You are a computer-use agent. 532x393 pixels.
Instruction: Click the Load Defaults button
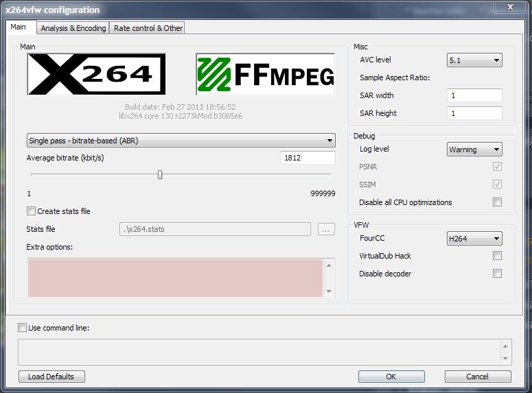click(51, 377)
